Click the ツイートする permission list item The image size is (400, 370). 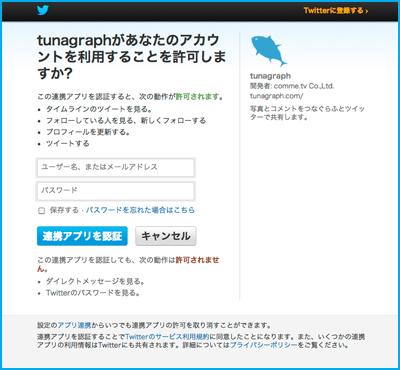(x=68, y=144)
